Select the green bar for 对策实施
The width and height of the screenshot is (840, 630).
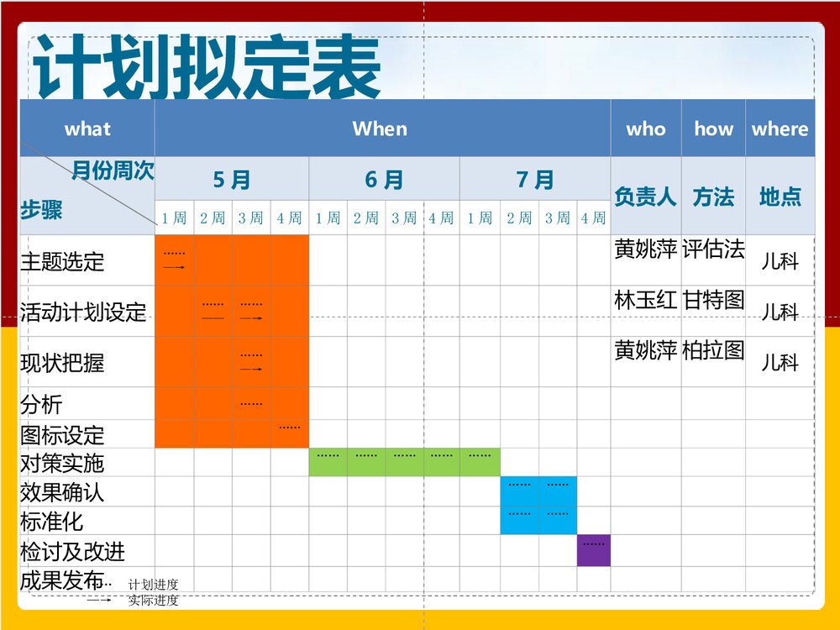tap(403, 458)
